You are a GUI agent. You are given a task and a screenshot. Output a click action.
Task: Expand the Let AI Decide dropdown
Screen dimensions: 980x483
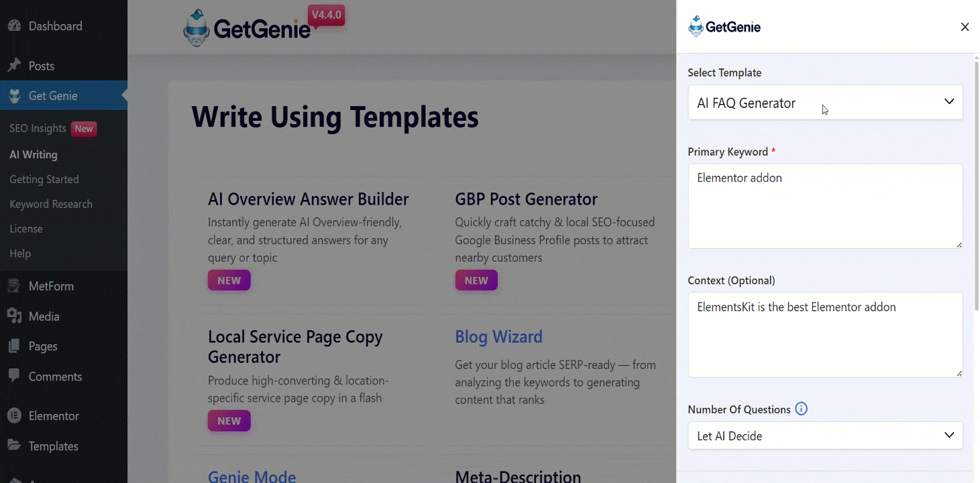pos(825,435)
